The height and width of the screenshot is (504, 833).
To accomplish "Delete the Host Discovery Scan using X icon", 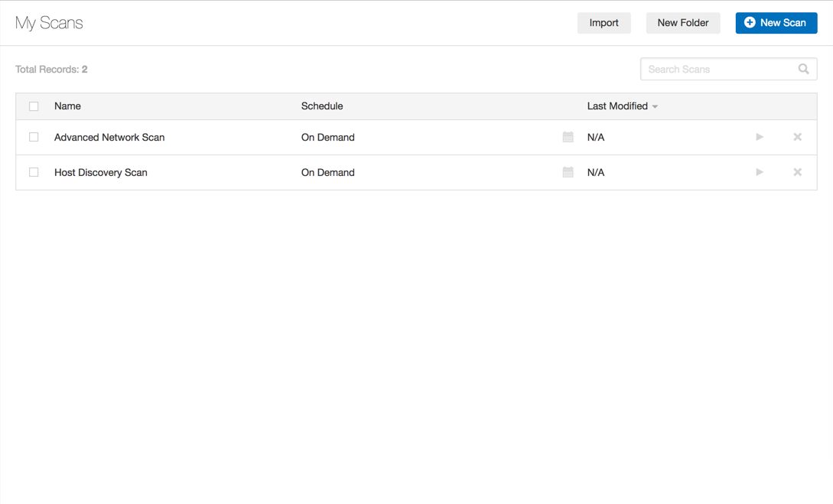I will [797, 173].
